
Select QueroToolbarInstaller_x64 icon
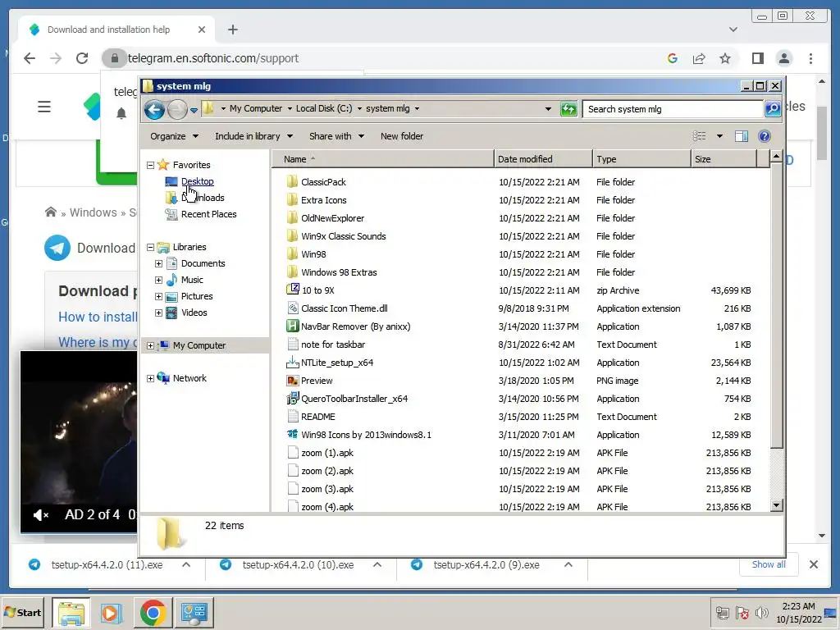click(293, 399)
